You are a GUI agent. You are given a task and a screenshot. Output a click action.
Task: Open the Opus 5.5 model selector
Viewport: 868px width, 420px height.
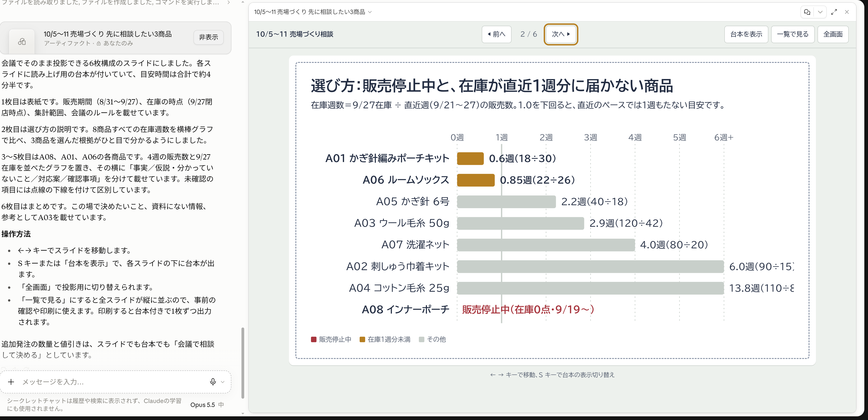pyautogui.click(x=207, y=404)
